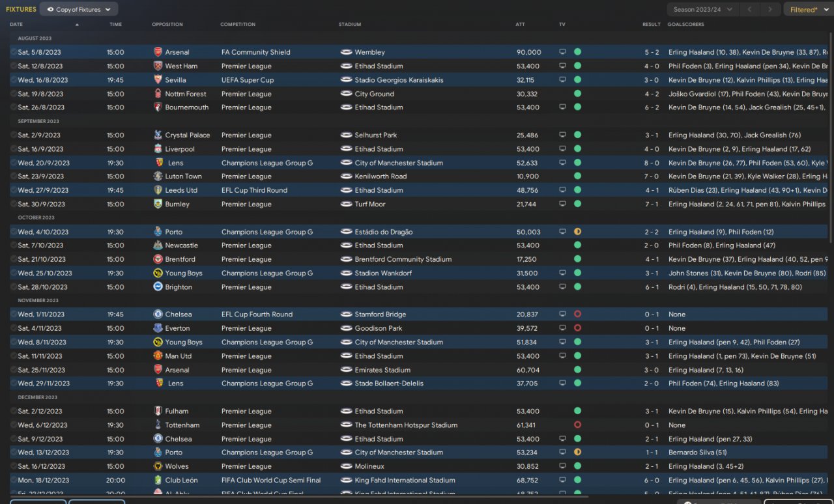This screenshot has height=504, width=834.
Task: Toggle the tick on the Wed, 1/11/2023 row
Action: 14,315
